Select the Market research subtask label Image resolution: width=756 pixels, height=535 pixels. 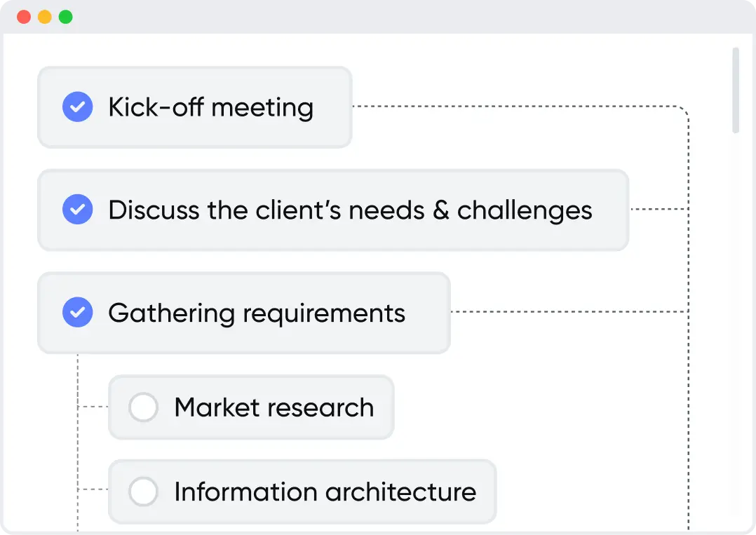click(x=274, y=408)
